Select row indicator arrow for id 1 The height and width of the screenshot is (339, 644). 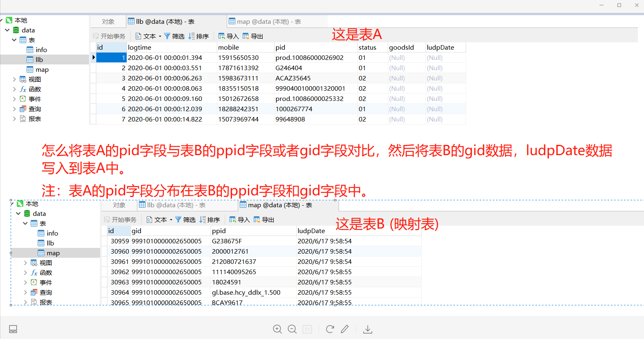tap(93, 57)
